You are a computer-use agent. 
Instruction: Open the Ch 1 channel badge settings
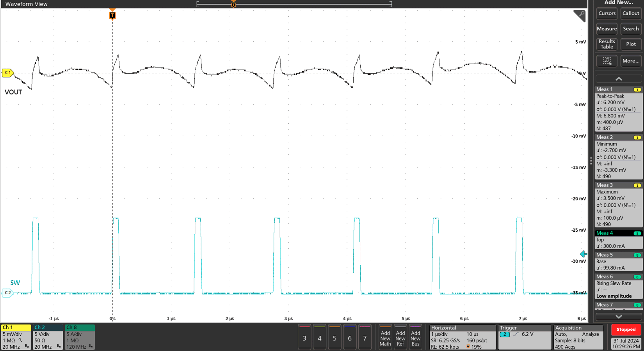(x=16, y=337)
